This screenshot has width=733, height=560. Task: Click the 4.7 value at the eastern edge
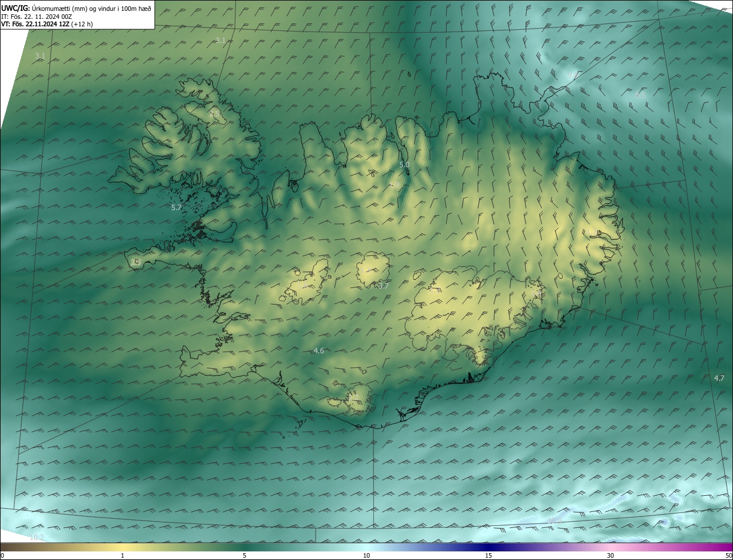(x=719, y=378)
